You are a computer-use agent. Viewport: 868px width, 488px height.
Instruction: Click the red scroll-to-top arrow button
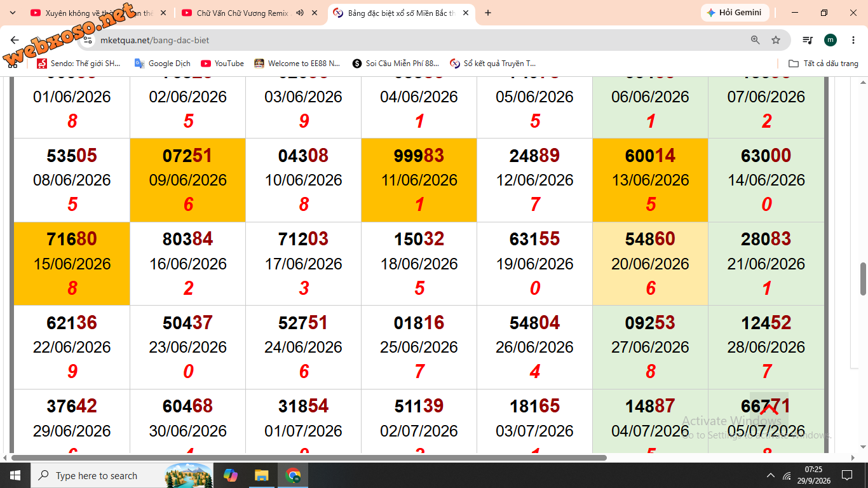tap(769, 410)
